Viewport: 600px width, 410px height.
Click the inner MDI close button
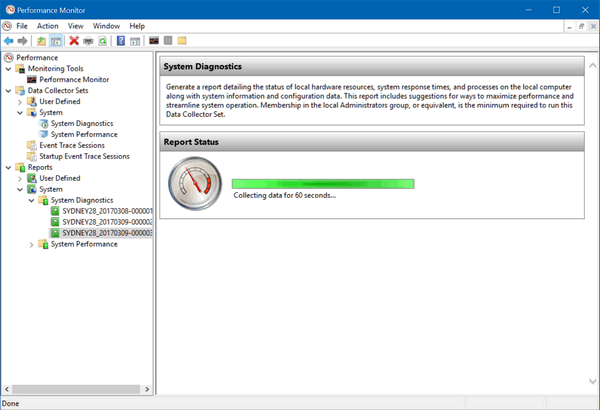point(593,26)
